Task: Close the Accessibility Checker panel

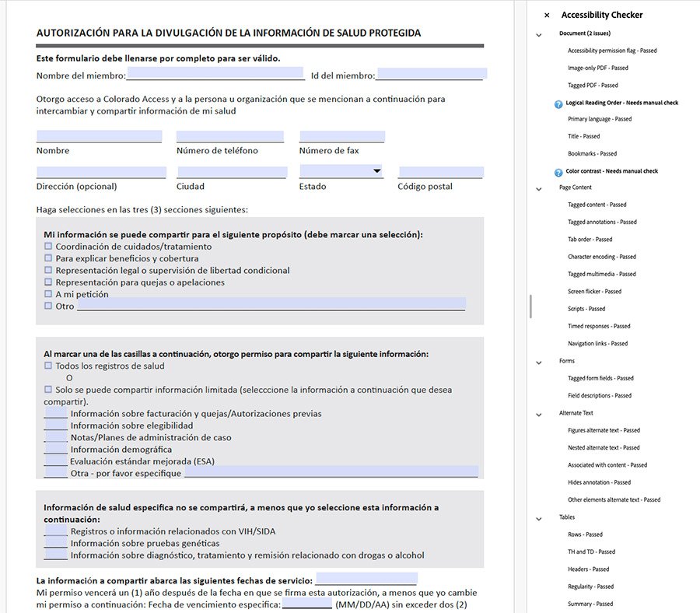Action: [x=547, y=15]
